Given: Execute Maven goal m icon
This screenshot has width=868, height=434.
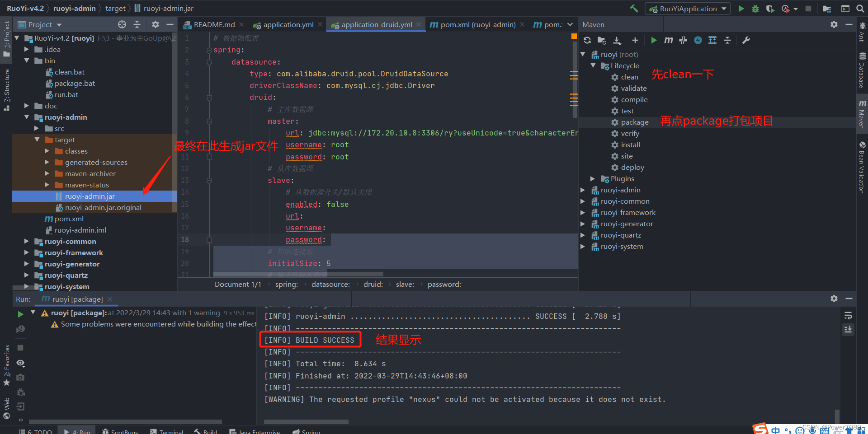Looking at the screenshot, I should click(669, 40).
